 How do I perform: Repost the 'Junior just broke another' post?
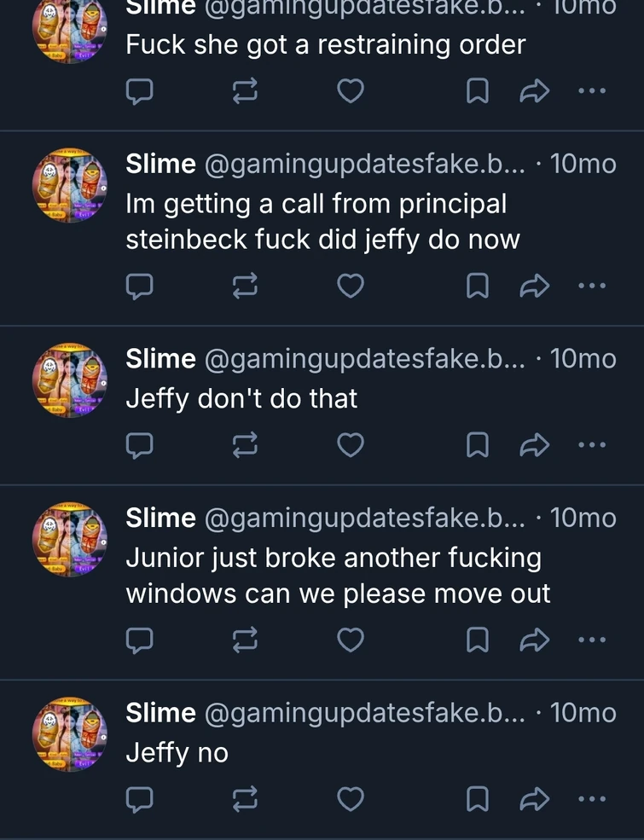(x=245, y=640)
